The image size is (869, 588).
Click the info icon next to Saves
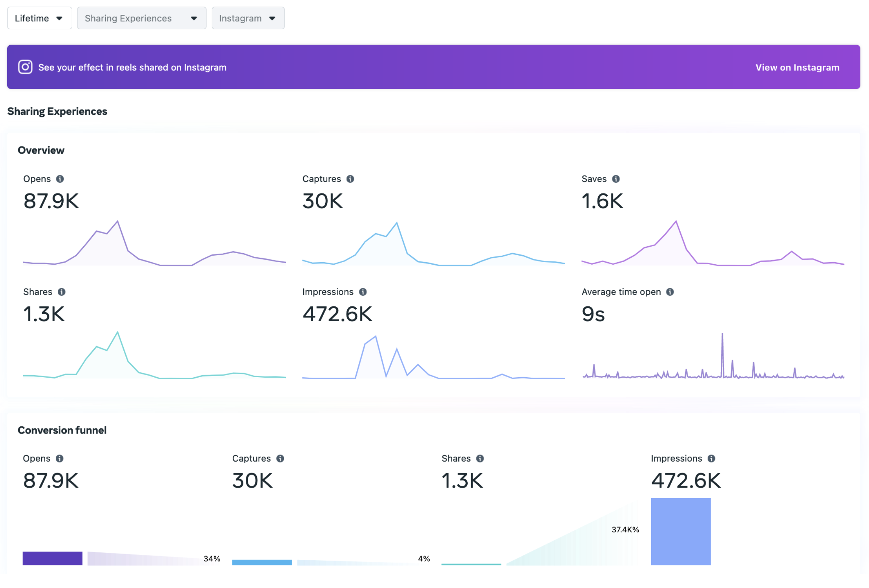coord(616,179)
